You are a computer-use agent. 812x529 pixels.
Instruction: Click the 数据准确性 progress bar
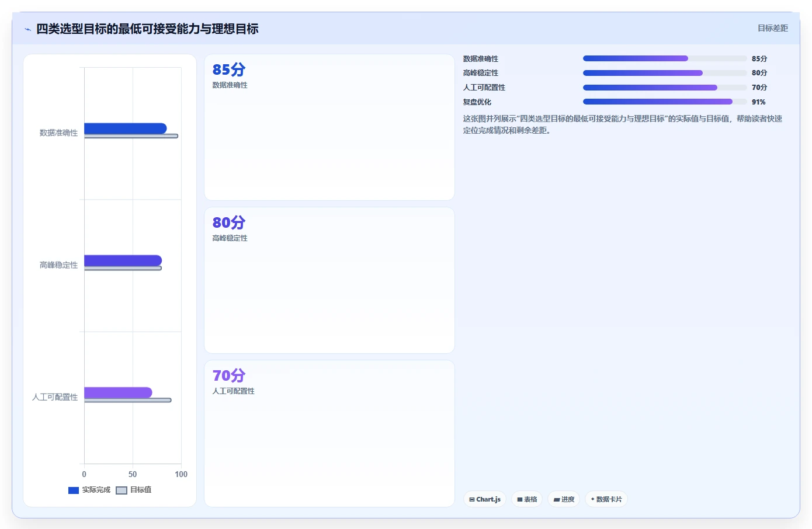click(x=665, y=58)
